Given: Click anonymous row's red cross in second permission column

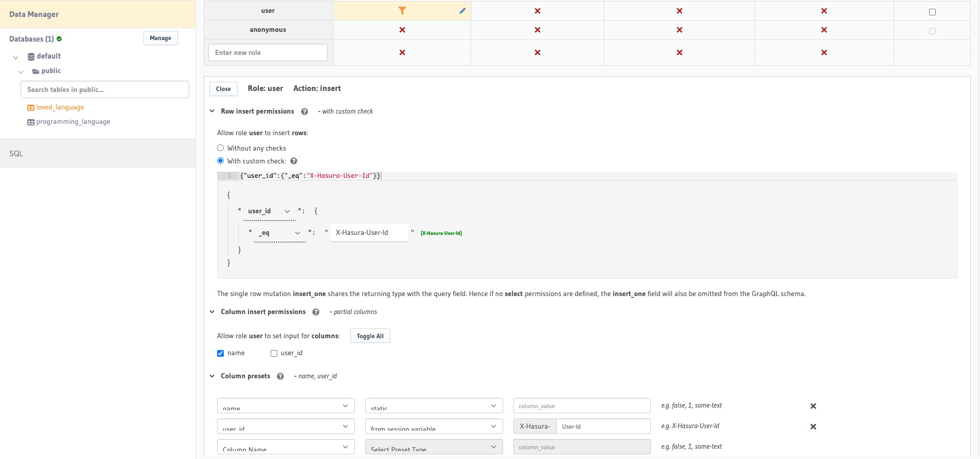Looking at the screenshot, I should [538, 30].
